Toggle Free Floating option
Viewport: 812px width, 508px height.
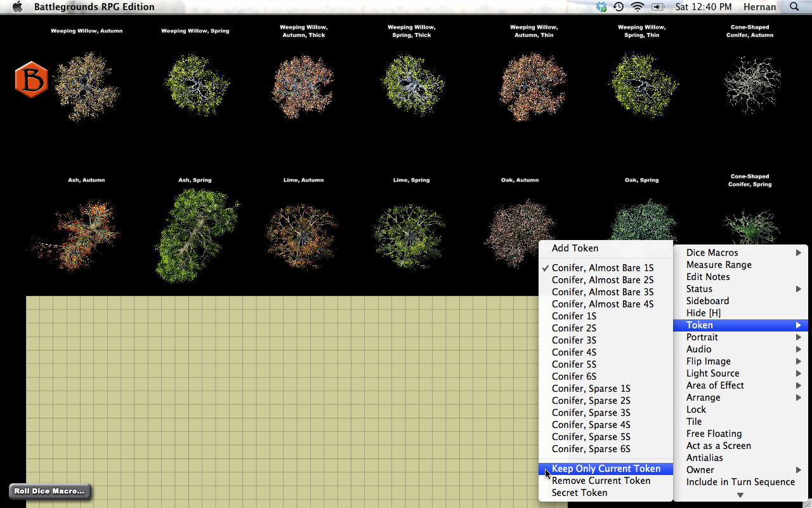[x=740, y=434]
